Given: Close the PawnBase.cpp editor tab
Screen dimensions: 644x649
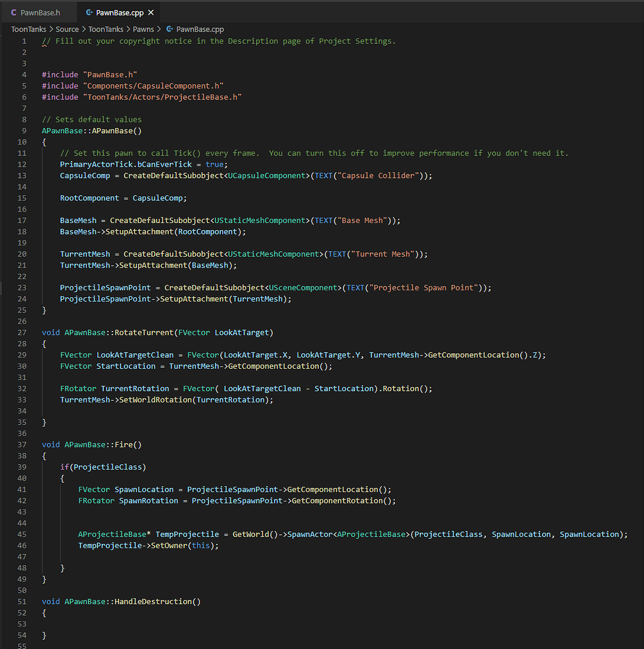Looking at the screenshot, I should tap(151, 13).
